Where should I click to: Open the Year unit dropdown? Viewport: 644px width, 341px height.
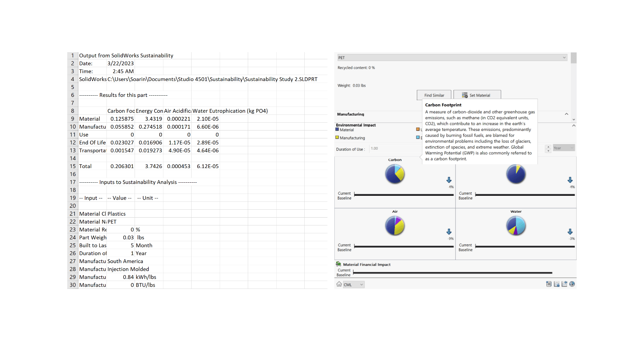pyautogui.click(x=564, y=148)
